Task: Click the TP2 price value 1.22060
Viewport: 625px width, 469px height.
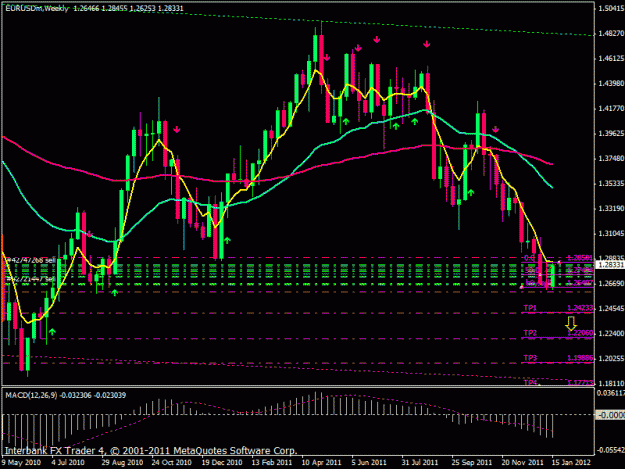Action: click(580, 333)
